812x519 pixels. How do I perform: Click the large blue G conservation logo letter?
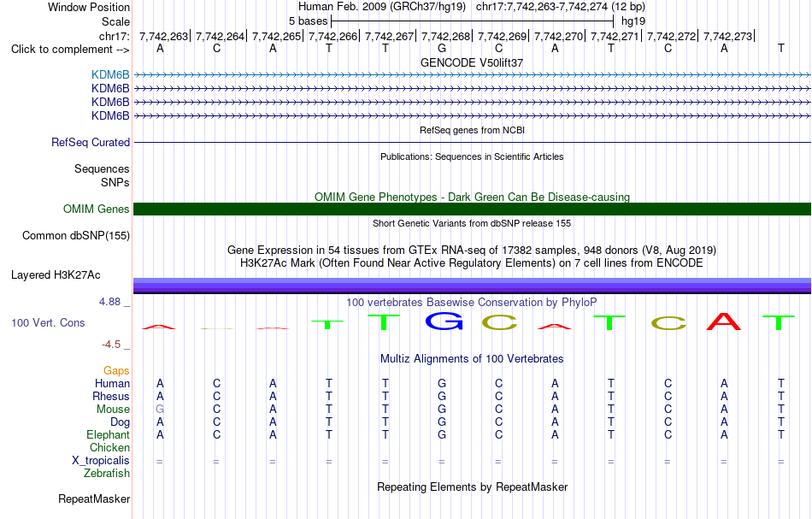tap(444, 321)
